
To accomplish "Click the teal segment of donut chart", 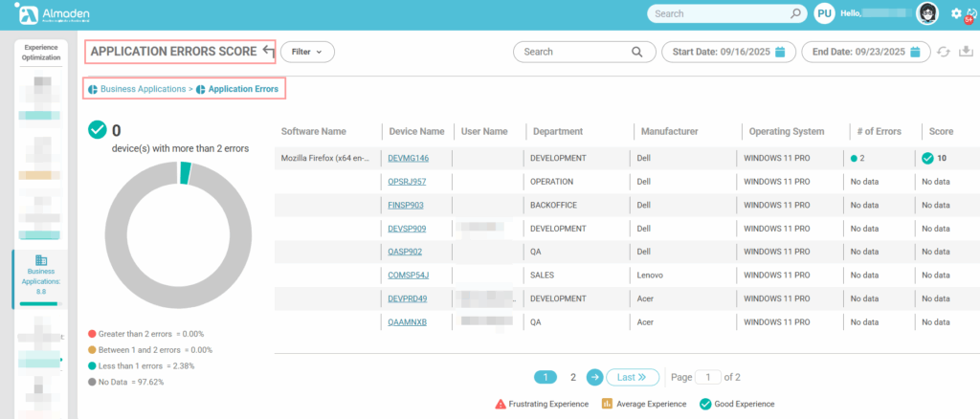I will [186, 172].
